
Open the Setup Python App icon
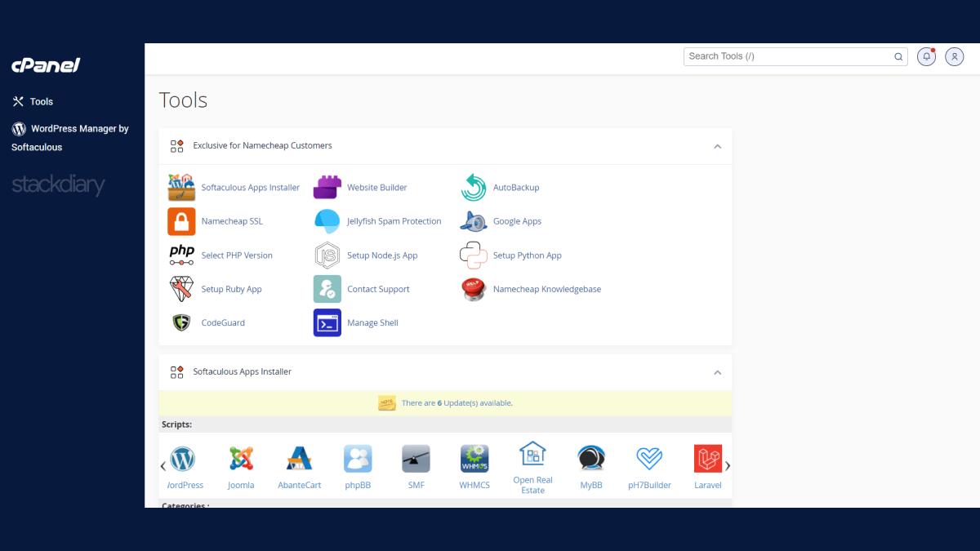[474, 255]
